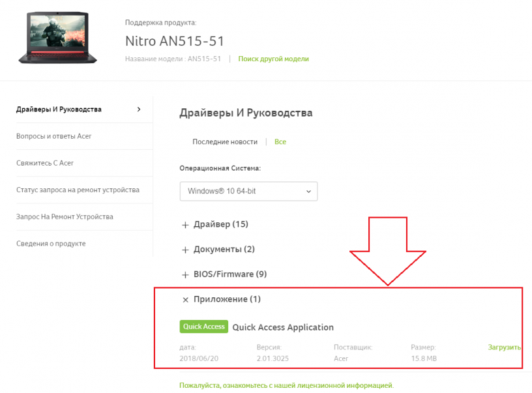Open the Windows 10 64-bit operating system dropdown

click(x=248, y=191)
